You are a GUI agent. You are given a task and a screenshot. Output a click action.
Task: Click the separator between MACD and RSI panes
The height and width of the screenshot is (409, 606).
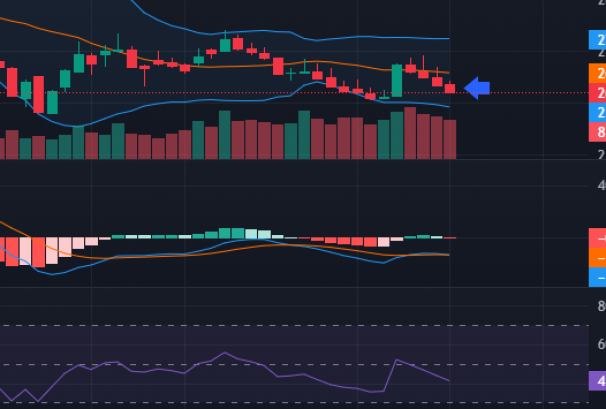coord(300,288)
